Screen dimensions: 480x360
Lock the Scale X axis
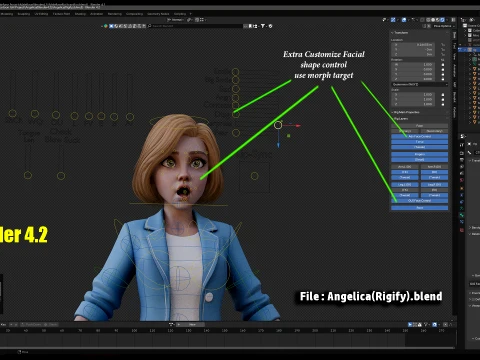click(443, 95)
